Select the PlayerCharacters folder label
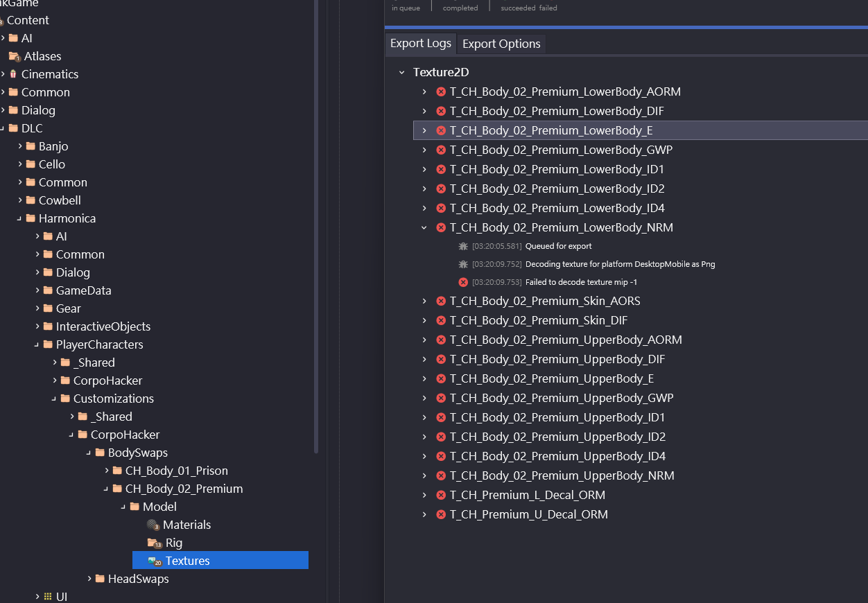 (99, 344)
